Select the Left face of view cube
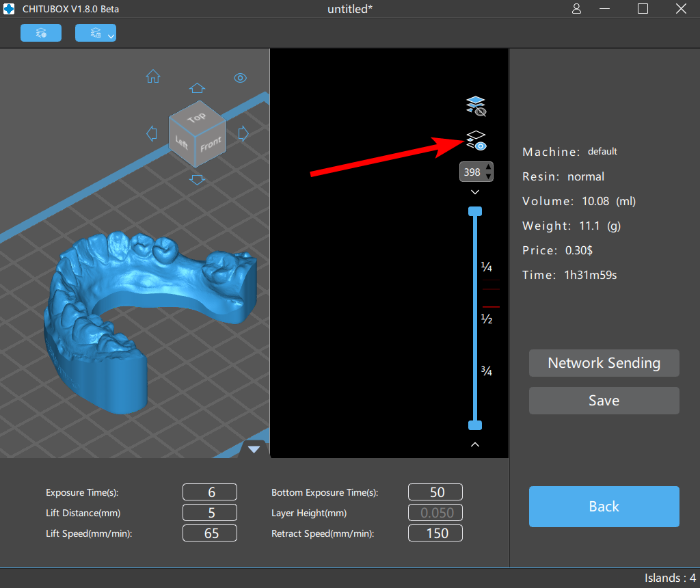The width and height of the screenshot is (700, 588). [x=182, y=142]
